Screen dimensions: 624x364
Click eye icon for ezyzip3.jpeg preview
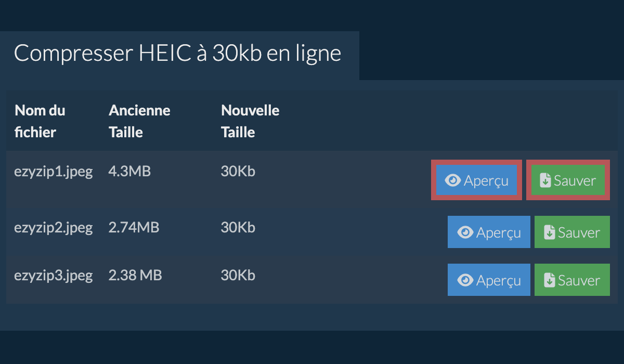click(x=465, y=280)
